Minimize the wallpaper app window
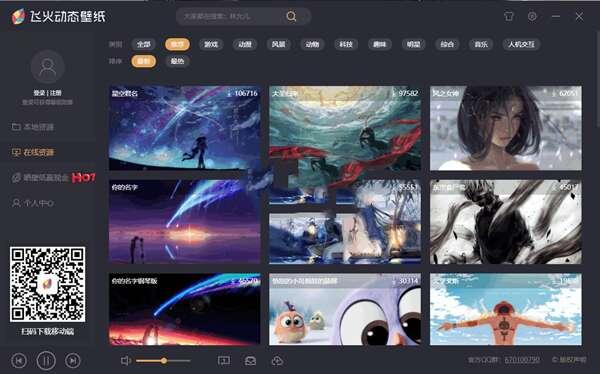Viewport: 600px width, 374px height. click(556, 16)
